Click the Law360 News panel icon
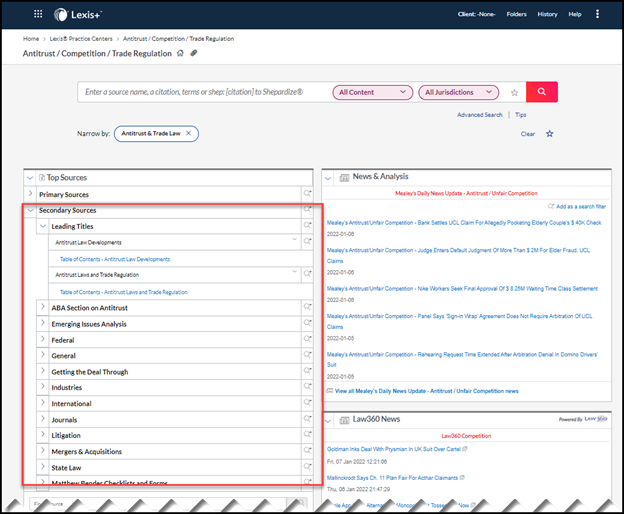Viewport: 625px width, 515px height. point(344,420)
